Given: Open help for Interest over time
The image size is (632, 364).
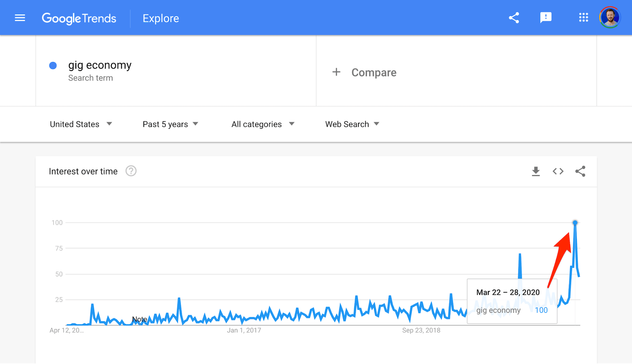Looking at the screenshot, I should [x=131, y=171].
